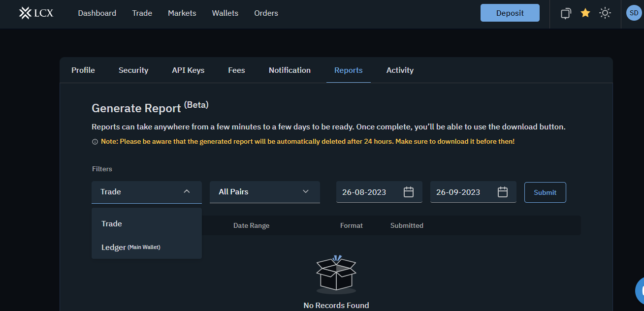Switch to the Security tab
The image size is (644, 311).
click(133, 70)
